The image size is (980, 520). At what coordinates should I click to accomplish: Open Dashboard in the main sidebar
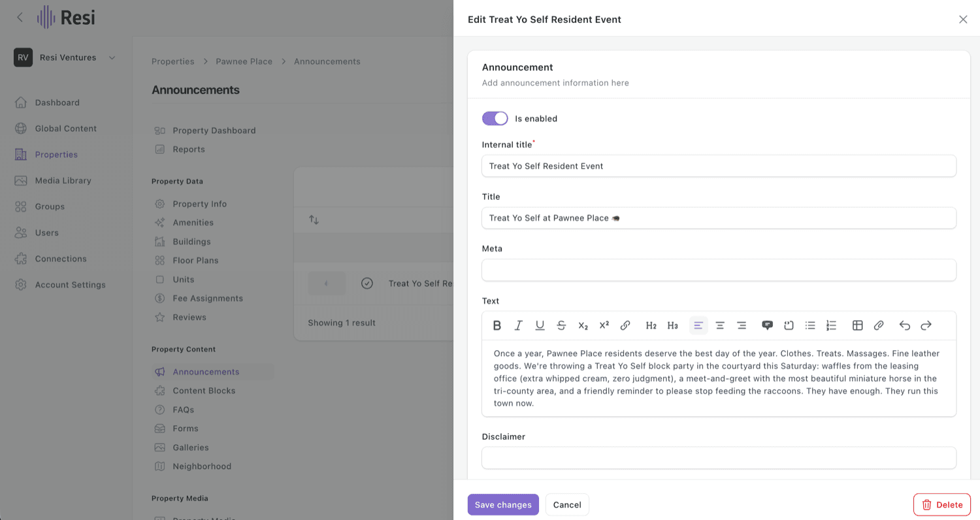pos(57,103)
